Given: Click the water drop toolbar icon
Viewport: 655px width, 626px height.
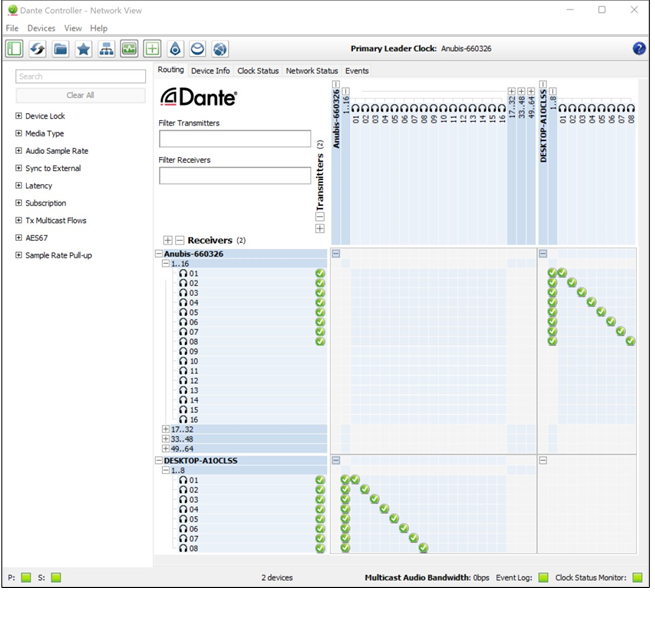Looking at the screenshot, I should point(175,49).
